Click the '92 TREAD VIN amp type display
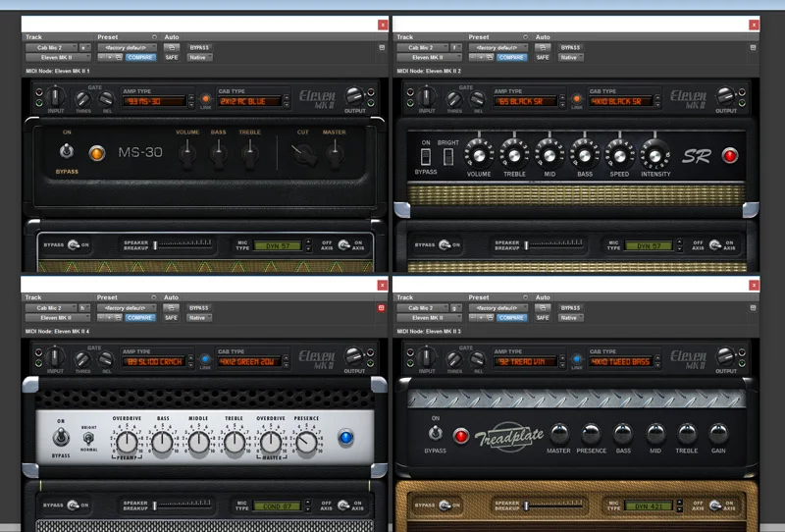The image size is (785, 532). click(x=526, y=361)
